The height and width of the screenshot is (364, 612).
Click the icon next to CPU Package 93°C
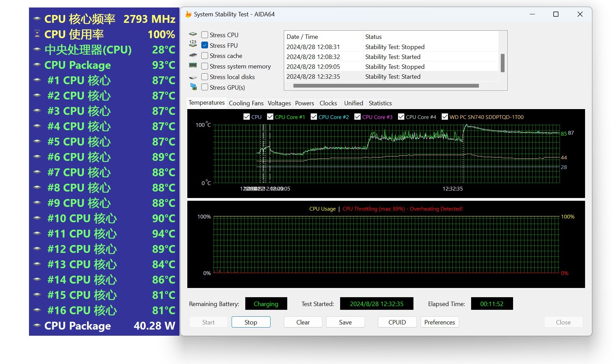tap(37, 65)
